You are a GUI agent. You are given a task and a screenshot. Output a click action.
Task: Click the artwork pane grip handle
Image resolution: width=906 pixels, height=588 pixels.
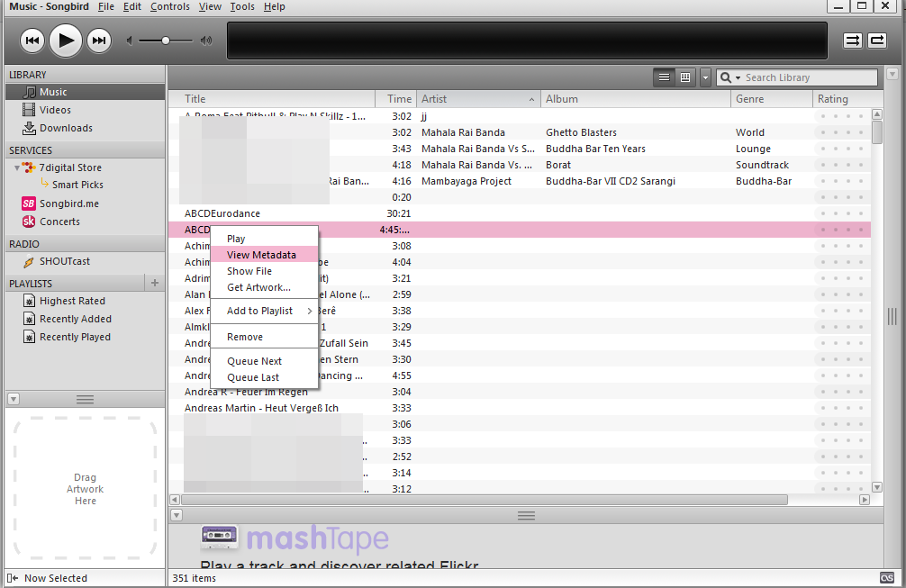[x=85, y=399]
